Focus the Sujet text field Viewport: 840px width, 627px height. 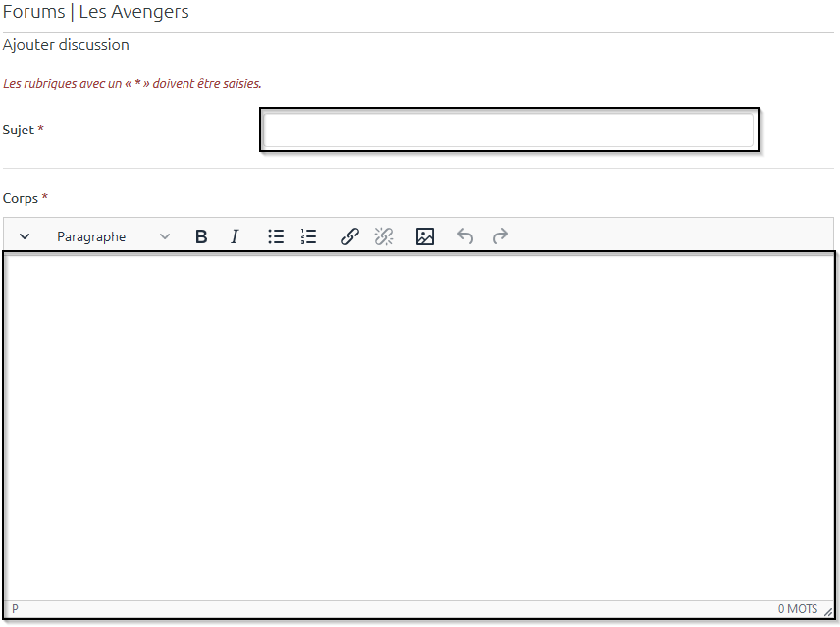[x=508, y=131]
